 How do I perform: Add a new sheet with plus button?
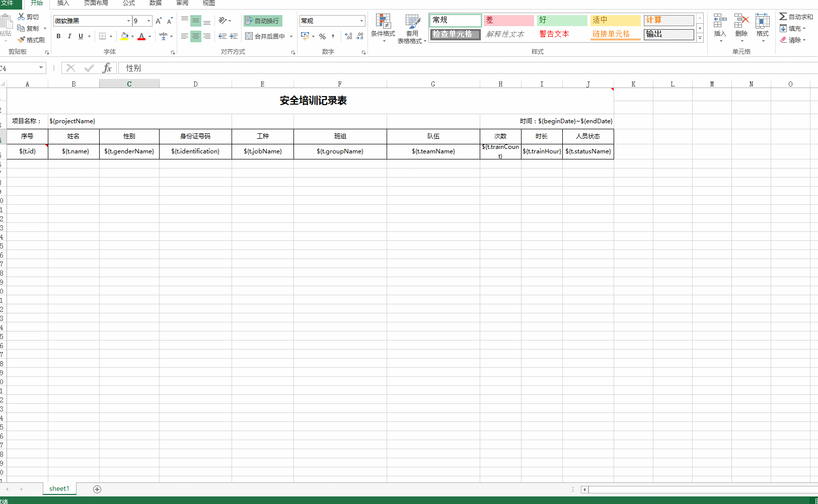(x=97, y=489)
